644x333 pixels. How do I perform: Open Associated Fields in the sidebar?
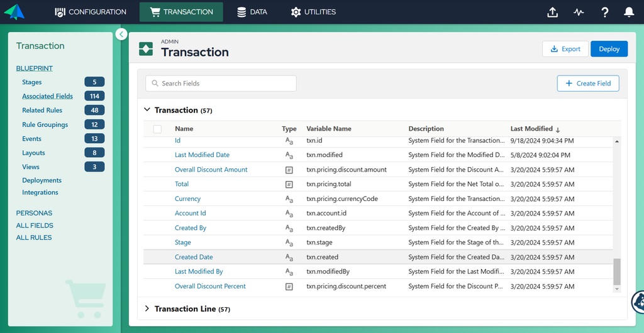(x=48, y=96)
